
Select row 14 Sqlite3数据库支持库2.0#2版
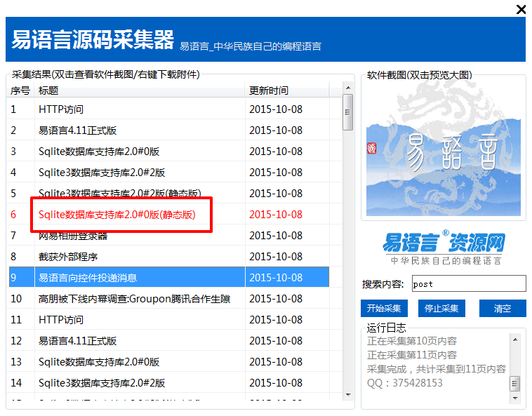[x=168, y=382]
